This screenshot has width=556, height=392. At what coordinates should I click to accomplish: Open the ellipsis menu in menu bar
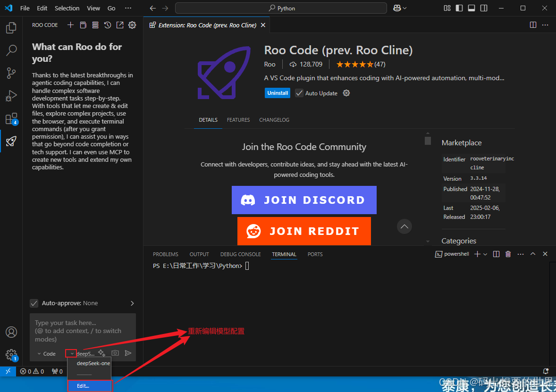pyautogui.click(x=128, y=8)
